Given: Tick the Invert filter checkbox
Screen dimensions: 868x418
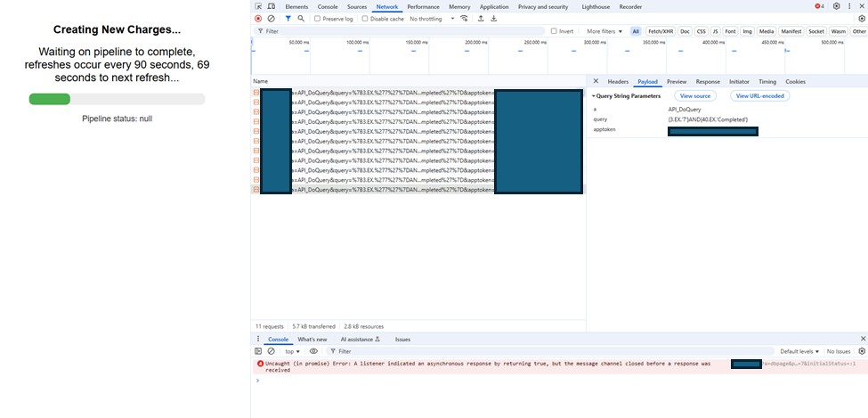Looking at the screenshot, I should (x=554, y=31).
